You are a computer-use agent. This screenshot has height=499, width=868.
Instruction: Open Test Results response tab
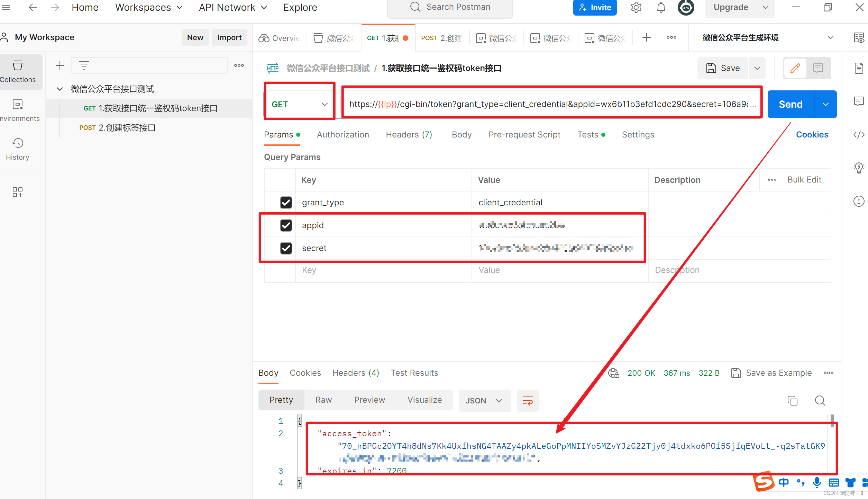click(414, 373)
